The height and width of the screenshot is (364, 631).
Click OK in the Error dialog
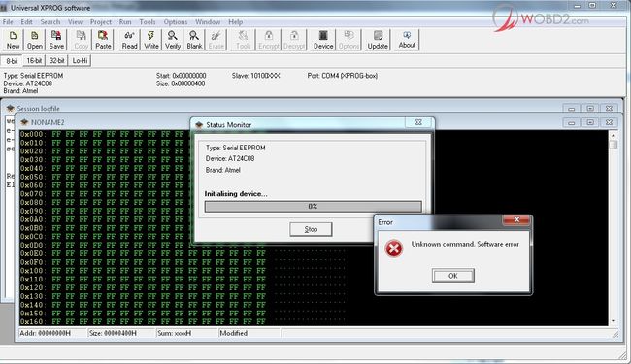click(453, 276)
